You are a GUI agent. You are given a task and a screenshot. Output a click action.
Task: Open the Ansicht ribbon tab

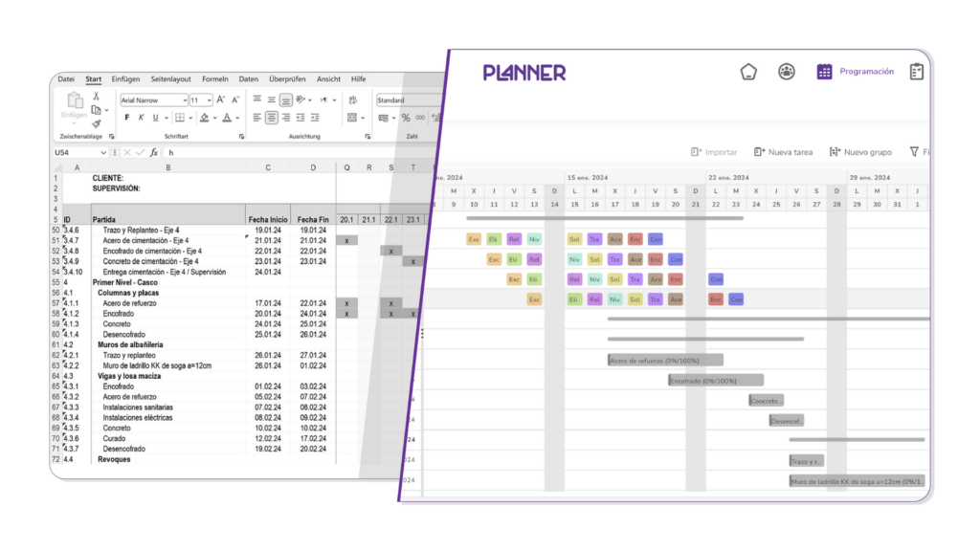coord(329,79)
